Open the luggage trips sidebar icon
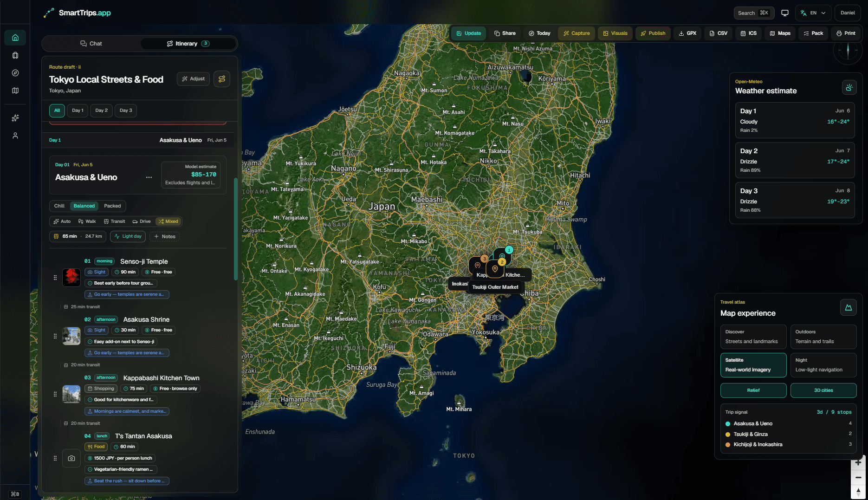Image resolution: width=868 pixels, height=500 pixels. [15, 55]
